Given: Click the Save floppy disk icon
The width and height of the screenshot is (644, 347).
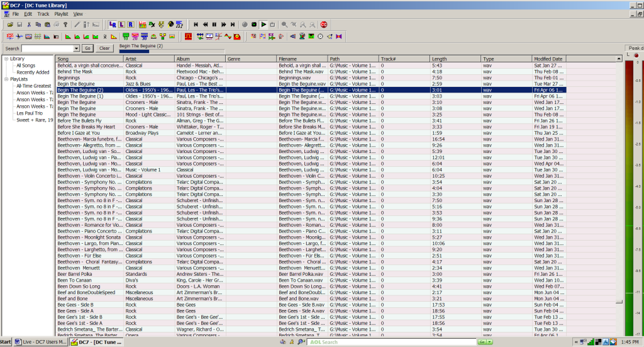Looking at the screenshot, I should tap(19, 24).
